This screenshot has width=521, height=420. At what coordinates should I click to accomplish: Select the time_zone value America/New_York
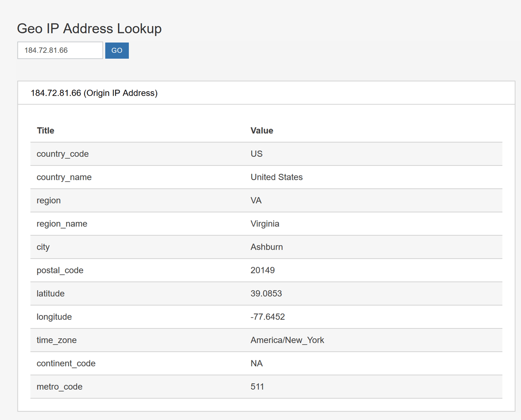pos(287,340)
